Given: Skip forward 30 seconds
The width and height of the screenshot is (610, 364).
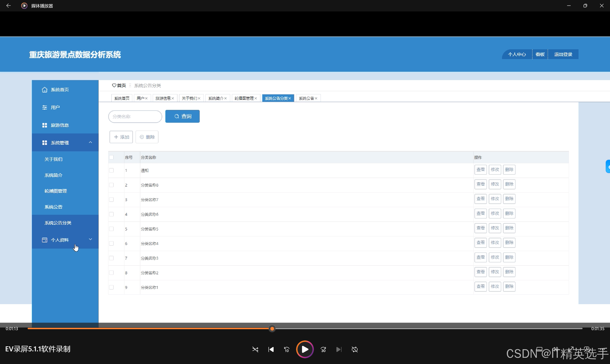Looking at the screenshot, I should tap(323, 349).
